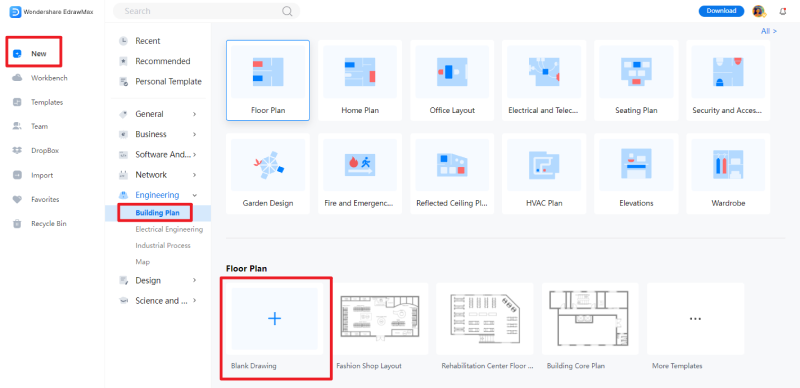The width and height of the screenshot is (800, 388).
Task: Click the All > link
Action: 769,31
